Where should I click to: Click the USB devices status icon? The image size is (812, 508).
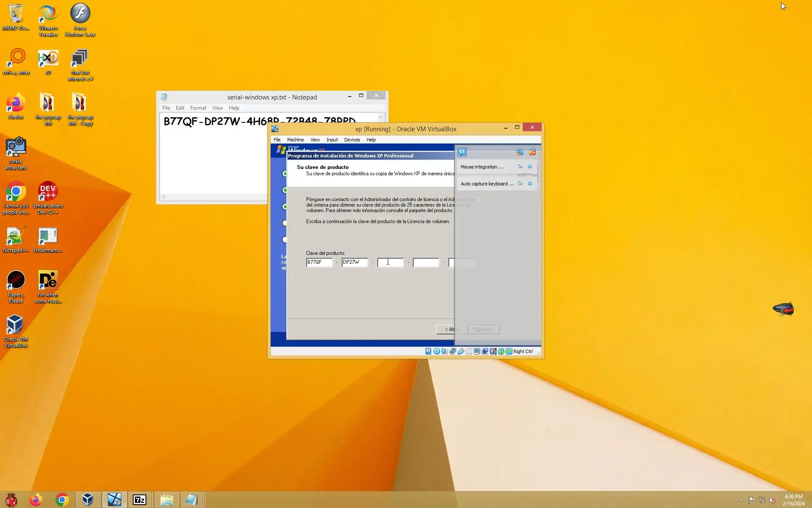[x=461, y=351]
